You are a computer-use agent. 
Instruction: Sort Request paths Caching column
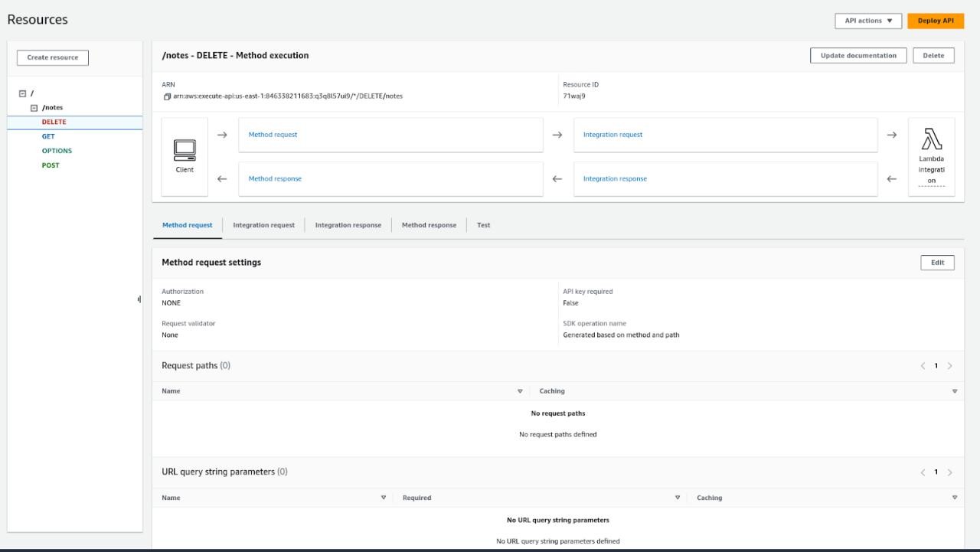coord(954,391)
